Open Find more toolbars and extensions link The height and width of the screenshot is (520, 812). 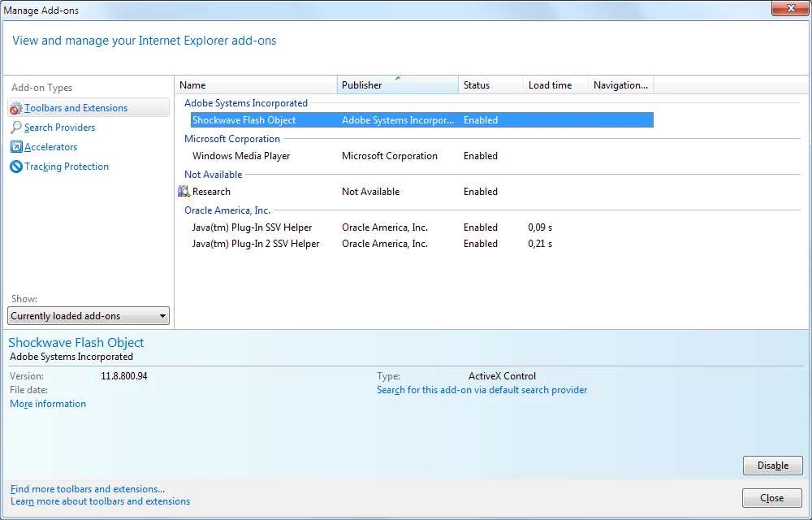pos(88,489)
